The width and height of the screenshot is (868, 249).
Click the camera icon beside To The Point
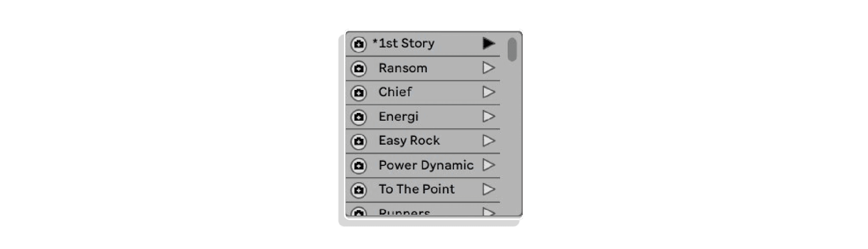click(x=359, y=190)
